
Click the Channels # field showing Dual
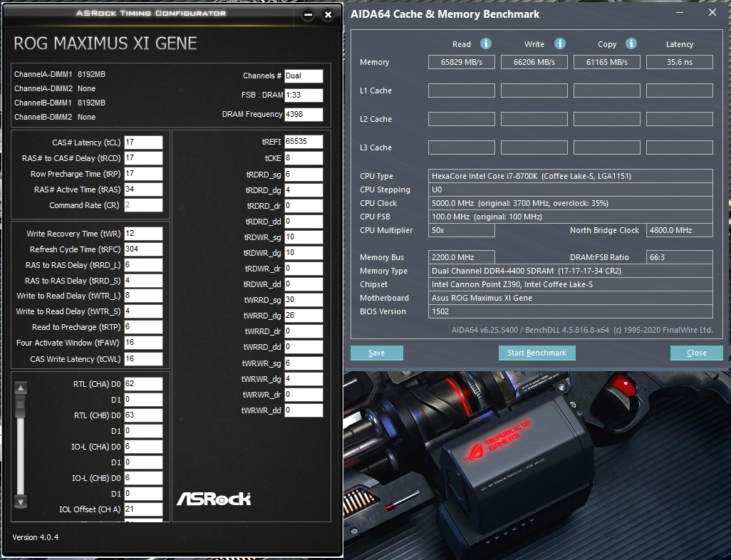(304, 76)
